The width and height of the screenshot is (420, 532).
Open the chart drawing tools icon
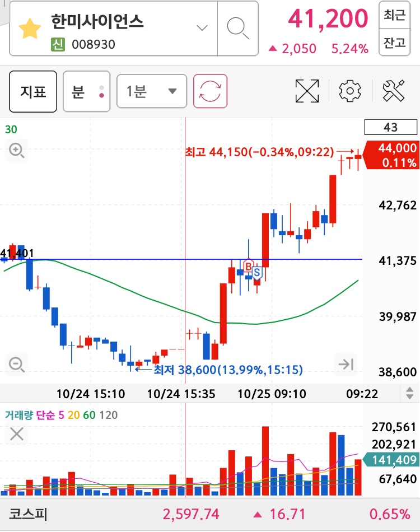coord(394,91)
